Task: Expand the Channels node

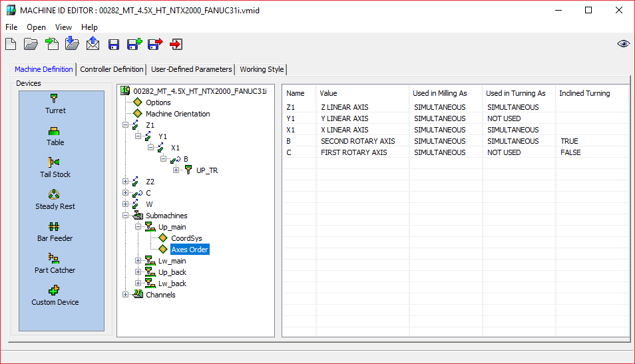Action: point(126,295)
